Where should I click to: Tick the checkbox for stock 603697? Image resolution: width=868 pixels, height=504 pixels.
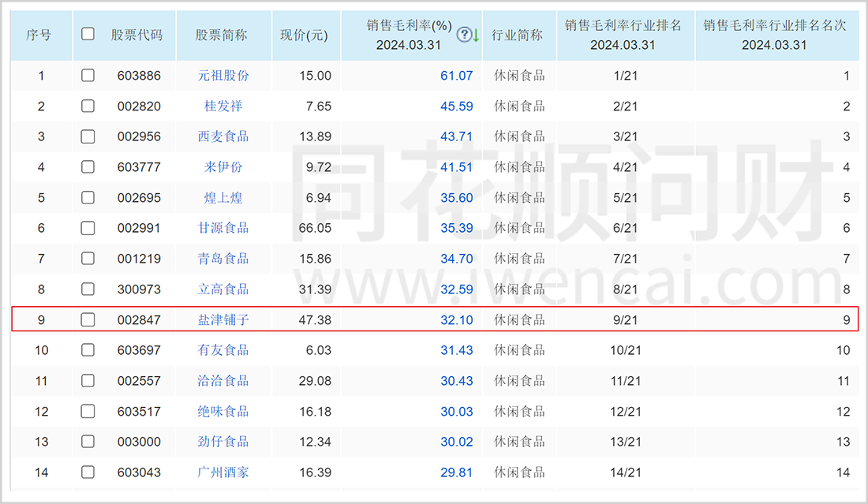click(x=88, y=349)
